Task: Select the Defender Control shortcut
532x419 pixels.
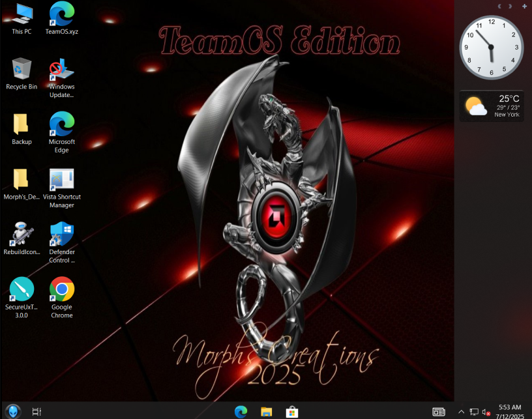Action: point(62,242)
